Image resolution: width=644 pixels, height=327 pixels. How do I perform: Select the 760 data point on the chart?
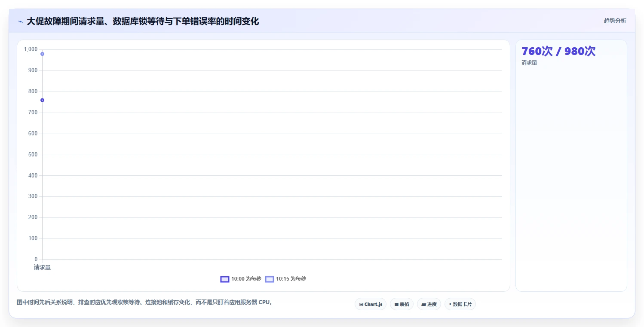pyautogui.click(x=42, y=100)
